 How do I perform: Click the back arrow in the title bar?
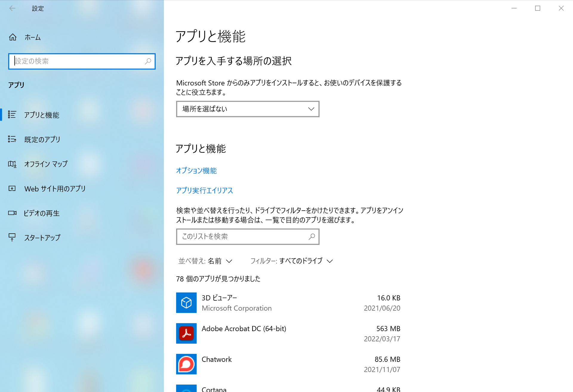(x=12, y=8)
